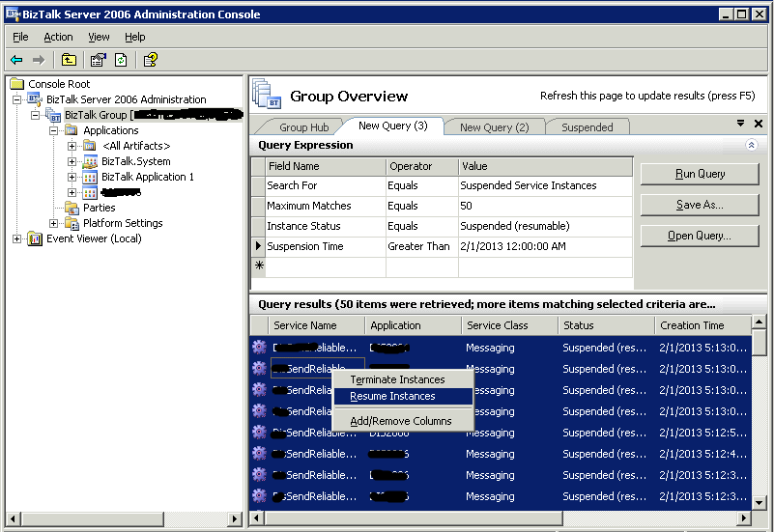The height and width of the screenshot is (532, 774).
Task: Expand the Event Viewer (Local) node
Action: (16, 238)
